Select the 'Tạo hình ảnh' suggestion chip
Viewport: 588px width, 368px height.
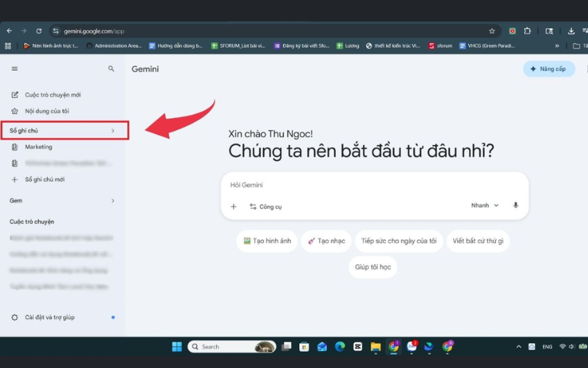click(x=267, y=241)
